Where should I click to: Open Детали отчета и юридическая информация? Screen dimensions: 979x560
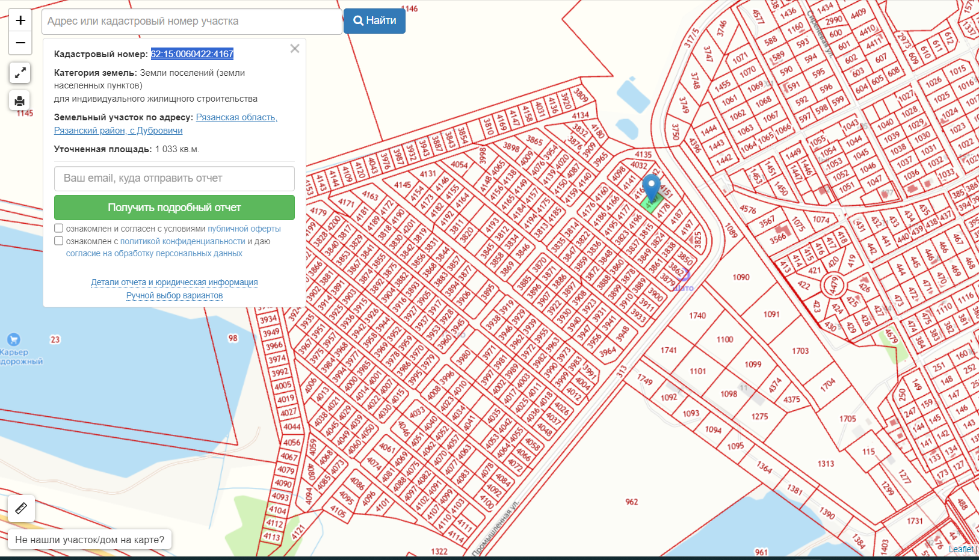(x=174, y=282)
